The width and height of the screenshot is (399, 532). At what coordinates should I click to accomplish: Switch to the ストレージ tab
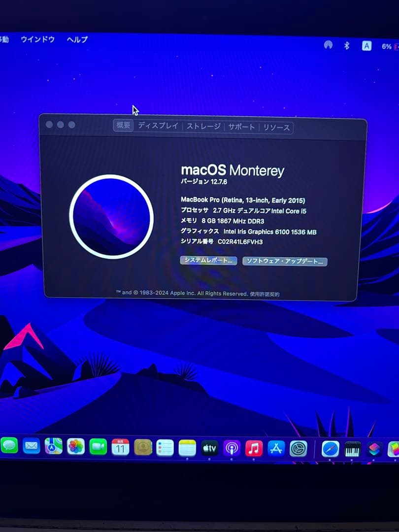point(203,127)
